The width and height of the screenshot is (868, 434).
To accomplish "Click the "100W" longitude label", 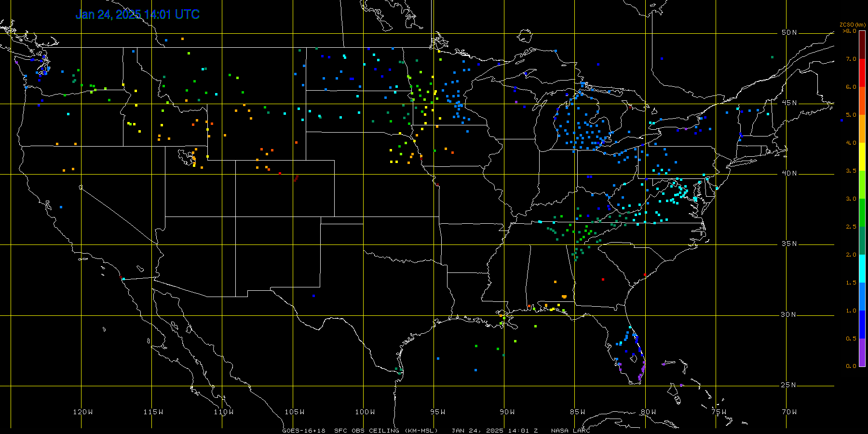I will coord(365,412).
